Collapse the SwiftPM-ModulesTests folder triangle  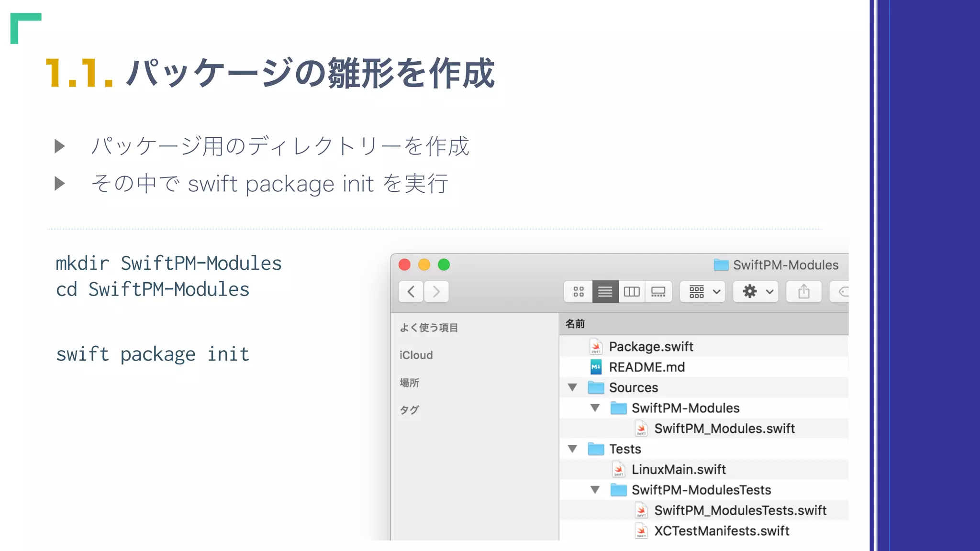pyautogui.click(x=595, y=490)
